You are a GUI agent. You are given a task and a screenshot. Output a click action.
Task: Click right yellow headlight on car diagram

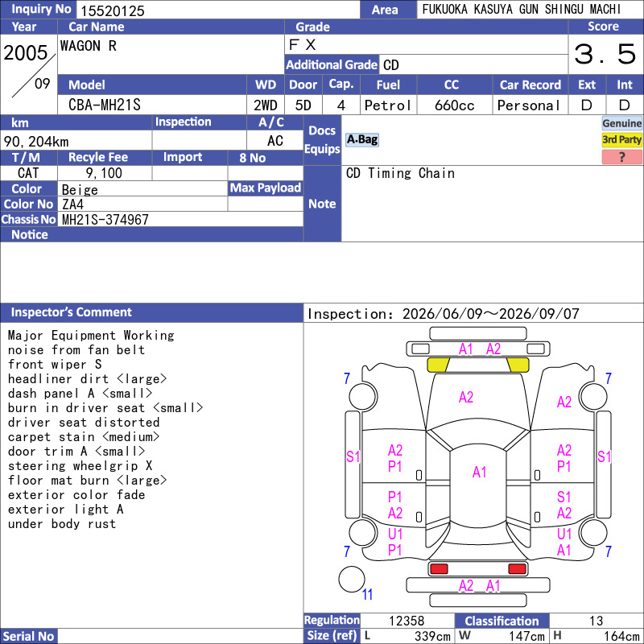(518, 365)
